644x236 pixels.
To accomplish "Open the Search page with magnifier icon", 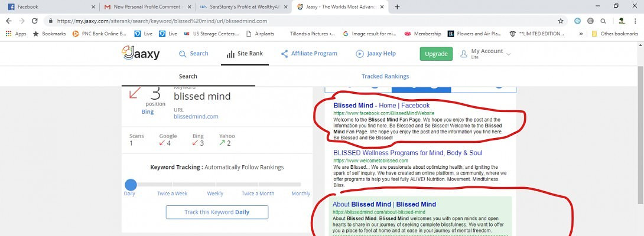I will click(193, 54).
